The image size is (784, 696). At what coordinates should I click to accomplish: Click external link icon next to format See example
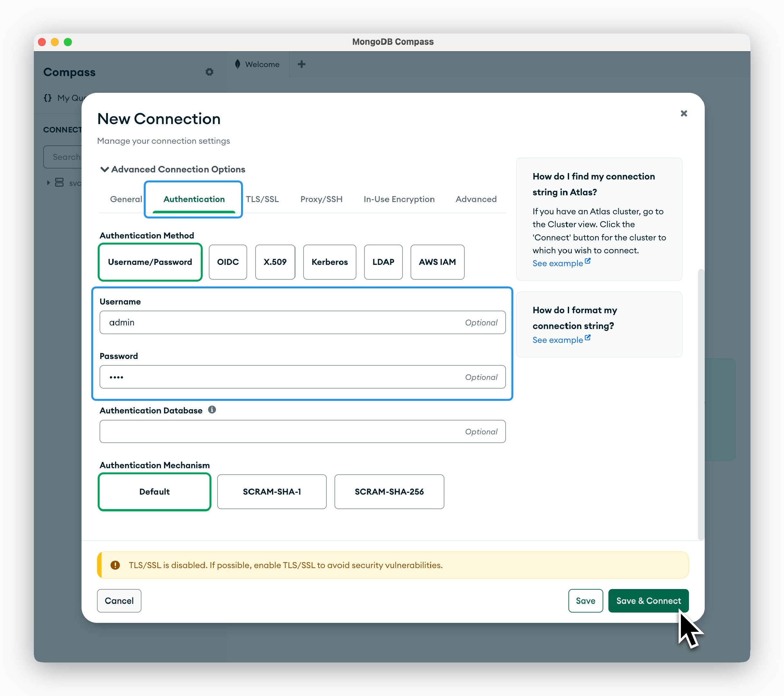coord(588,337)
